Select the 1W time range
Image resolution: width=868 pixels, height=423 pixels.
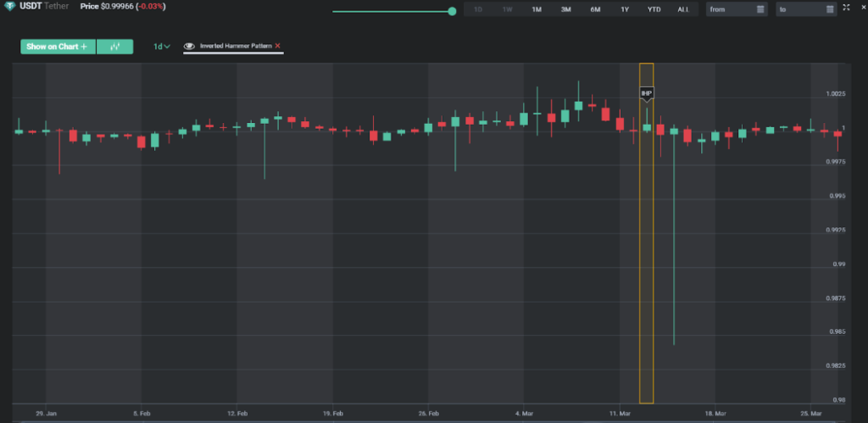508,9
